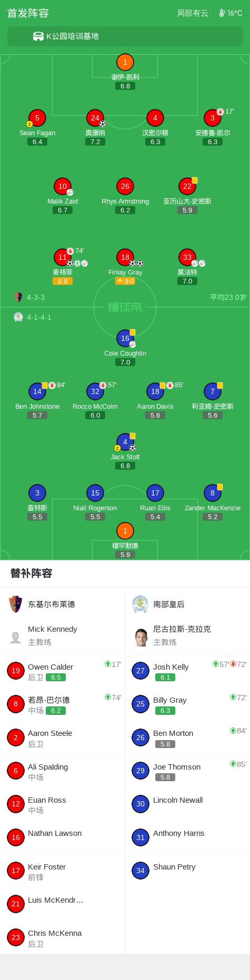This screenshot has width=250, height=980.
Task: Select the temperature icon next to 16°C
Action: click(x=222, y=13)
